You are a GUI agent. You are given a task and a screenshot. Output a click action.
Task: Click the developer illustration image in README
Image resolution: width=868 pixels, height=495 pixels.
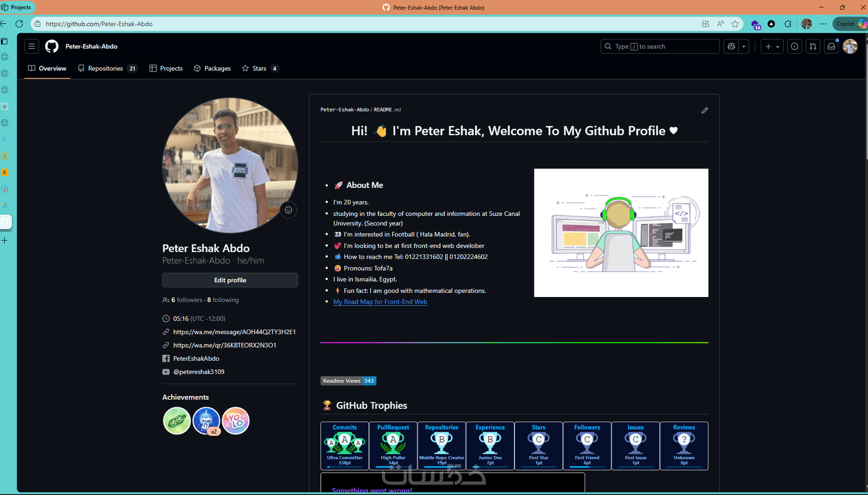click(621, 233)
